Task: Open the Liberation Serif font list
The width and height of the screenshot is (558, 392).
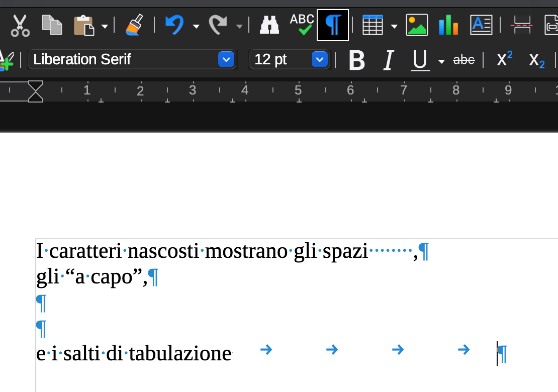Action: point(226,60)
